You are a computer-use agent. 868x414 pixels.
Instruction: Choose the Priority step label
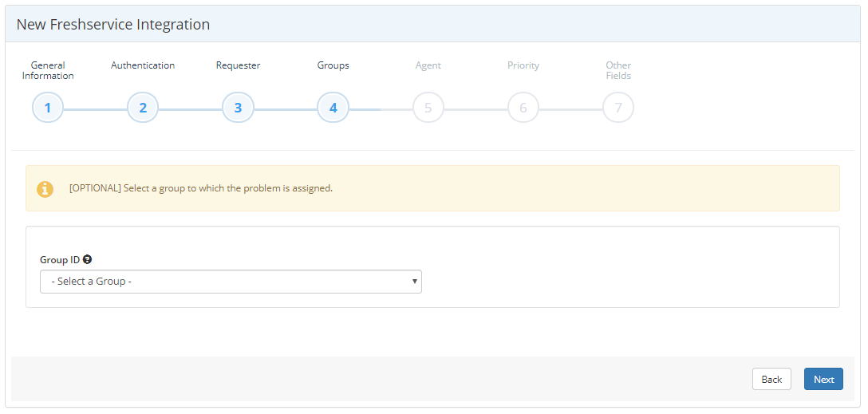(523, 65)
